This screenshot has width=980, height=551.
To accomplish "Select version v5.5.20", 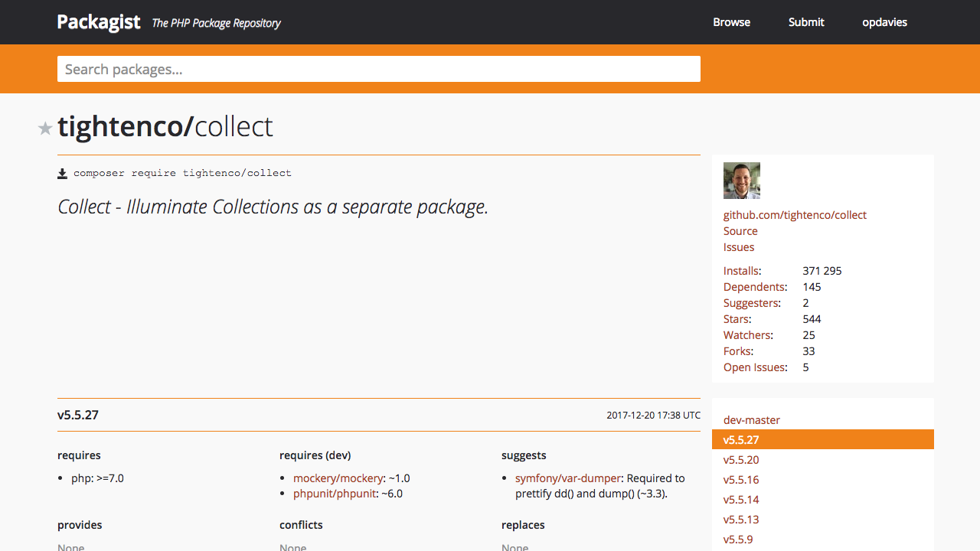I will (x=741, y=460).
